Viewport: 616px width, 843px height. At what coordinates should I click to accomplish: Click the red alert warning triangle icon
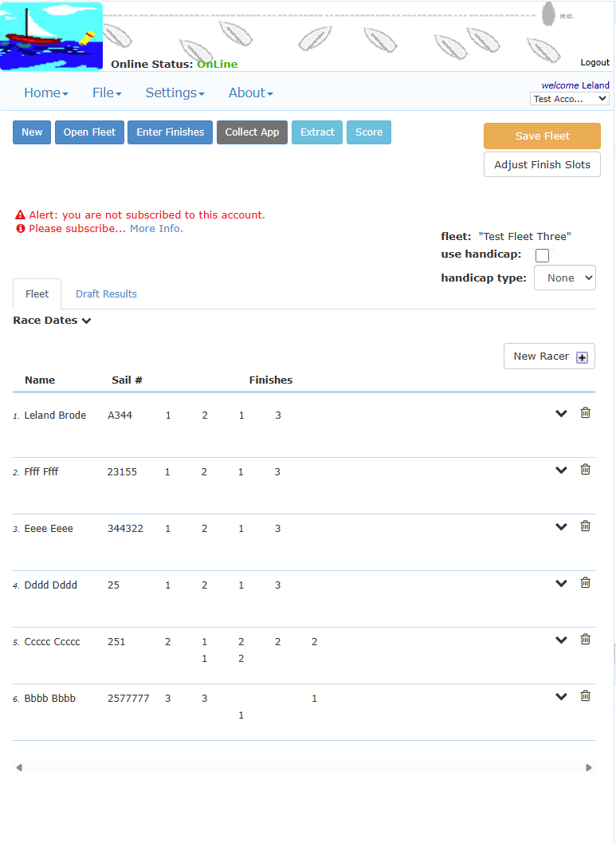click(x=20, y=215)
